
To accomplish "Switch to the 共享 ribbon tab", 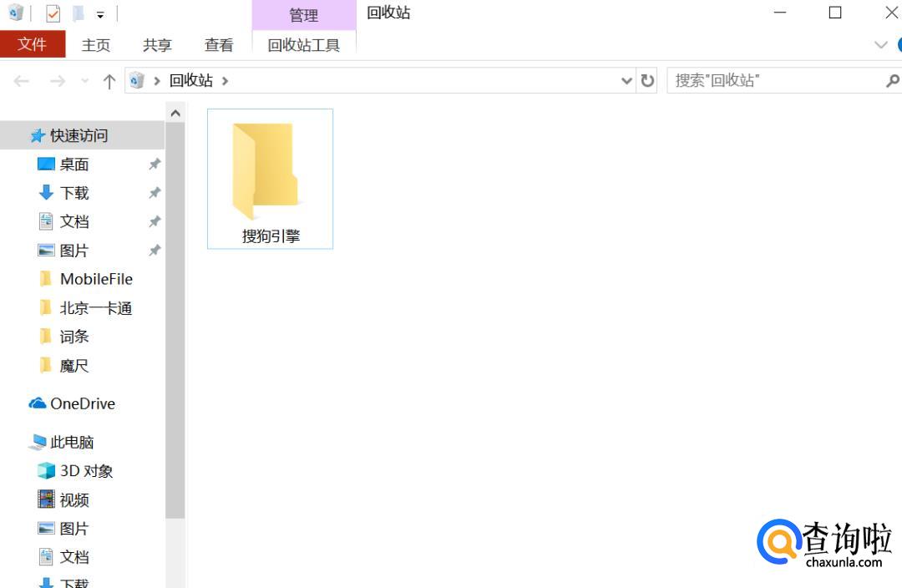I will point(157,45).
